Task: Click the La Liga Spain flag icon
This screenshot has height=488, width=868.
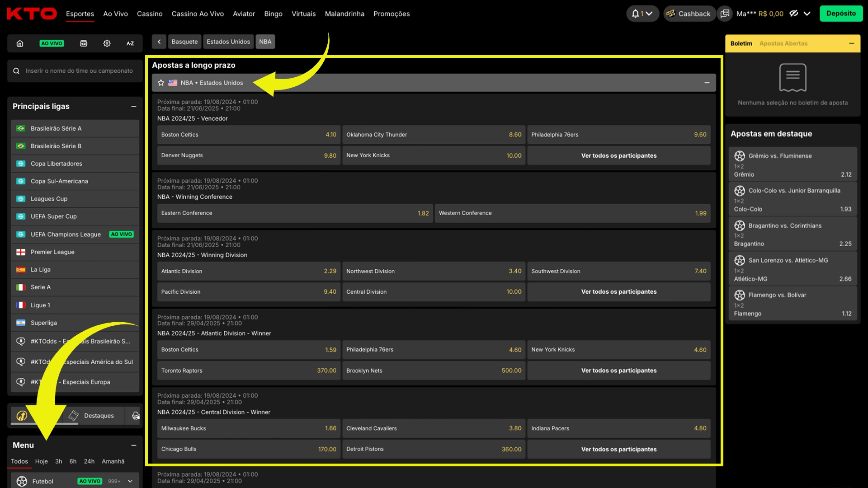Action: [21, 269]
